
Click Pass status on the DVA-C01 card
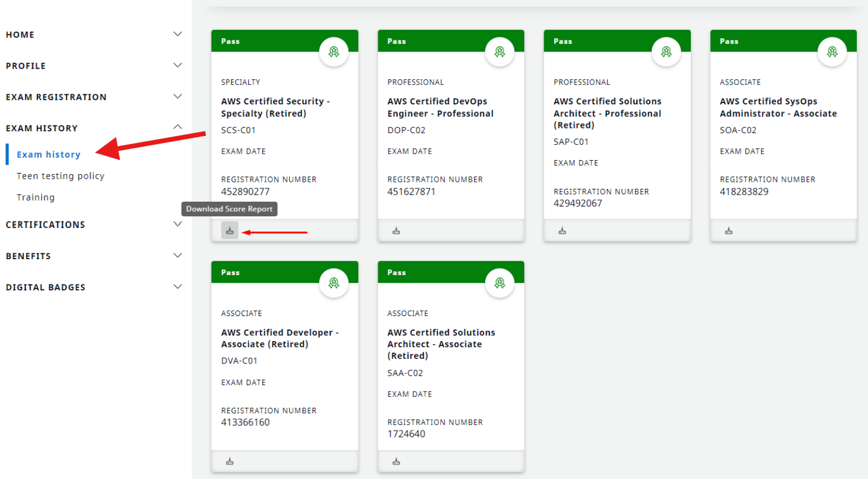click(x=230, y=272)
